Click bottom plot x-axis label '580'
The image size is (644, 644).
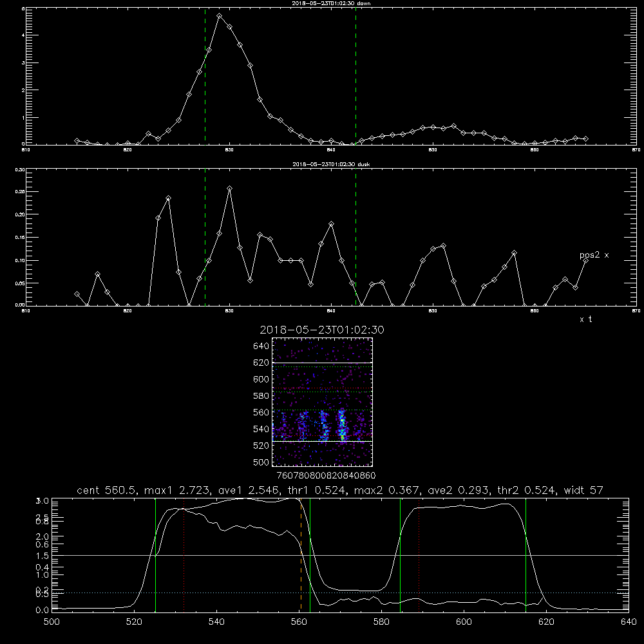pyautogui.click(x=381, y=622)
